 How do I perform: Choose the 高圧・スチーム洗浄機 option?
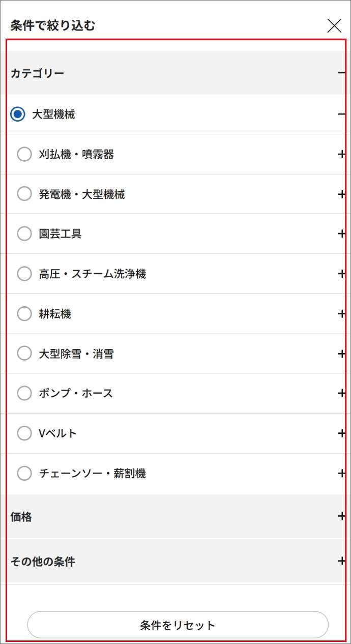click(24, 274)
